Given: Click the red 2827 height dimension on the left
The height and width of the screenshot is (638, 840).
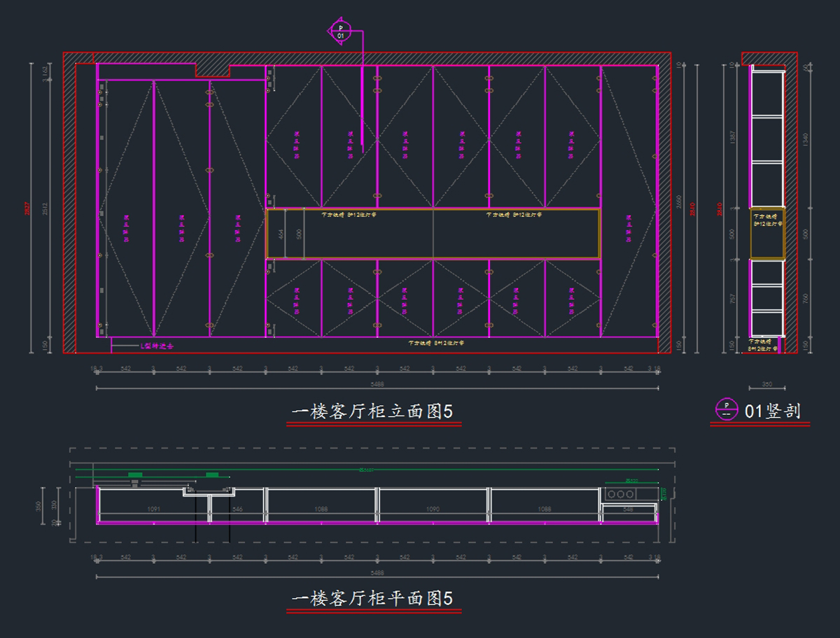Looking at the screenshot, I should pos(28,208).
